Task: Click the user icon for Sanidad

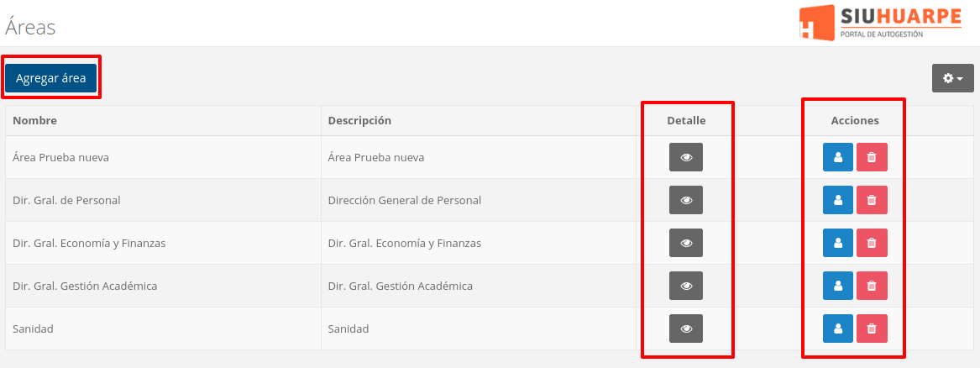Action: [x=837, y=329]
